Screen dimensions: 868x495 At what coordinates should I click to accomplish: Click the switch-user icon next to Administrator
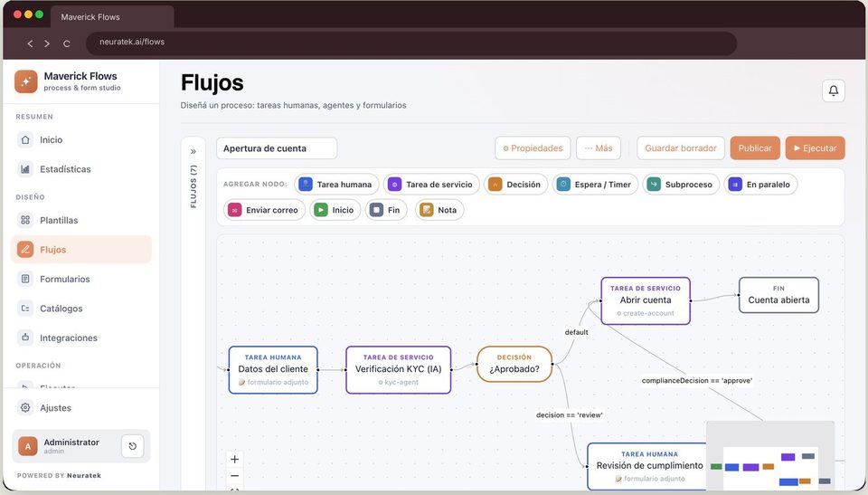132,445
